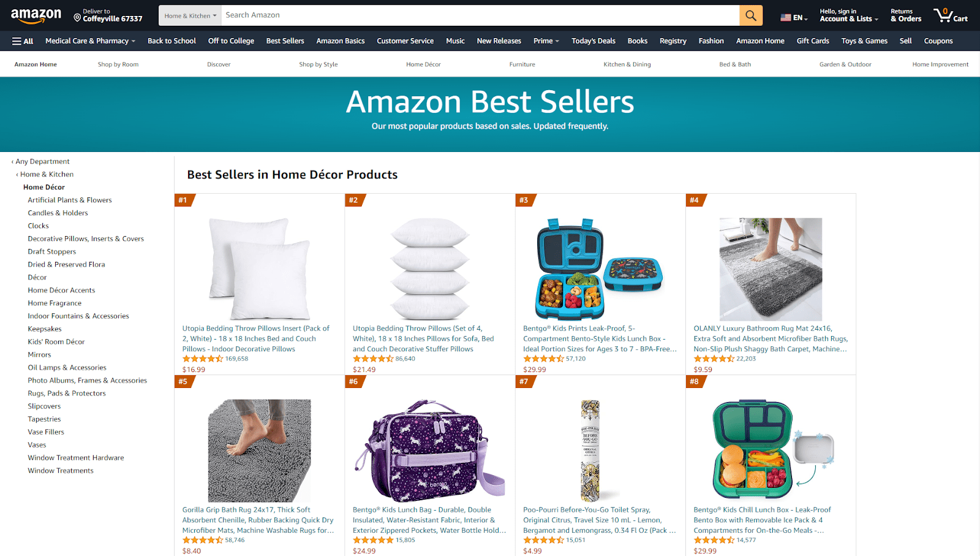980x556 pixels.
Task: Open the All hamburger menu
Action: pos(23,41)
